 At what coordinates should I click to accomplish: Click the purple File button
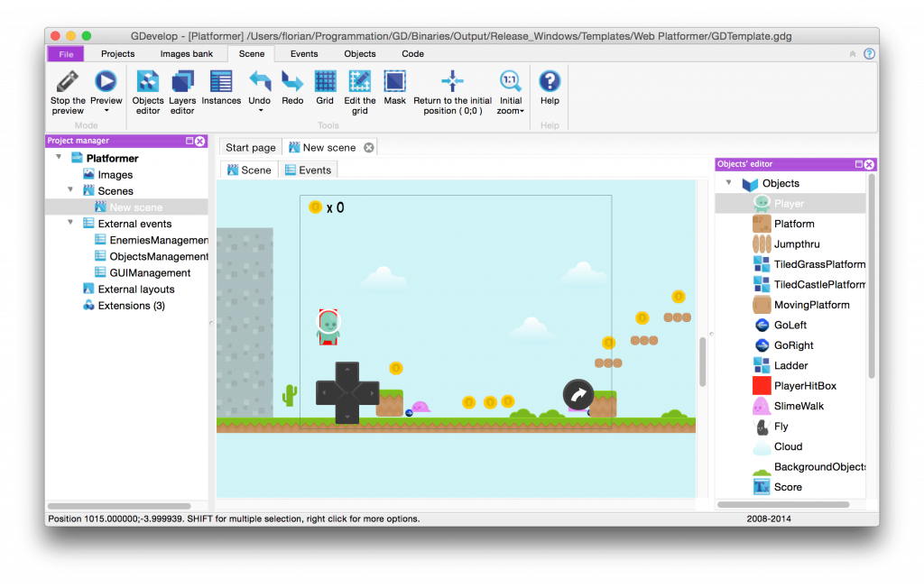66,54
